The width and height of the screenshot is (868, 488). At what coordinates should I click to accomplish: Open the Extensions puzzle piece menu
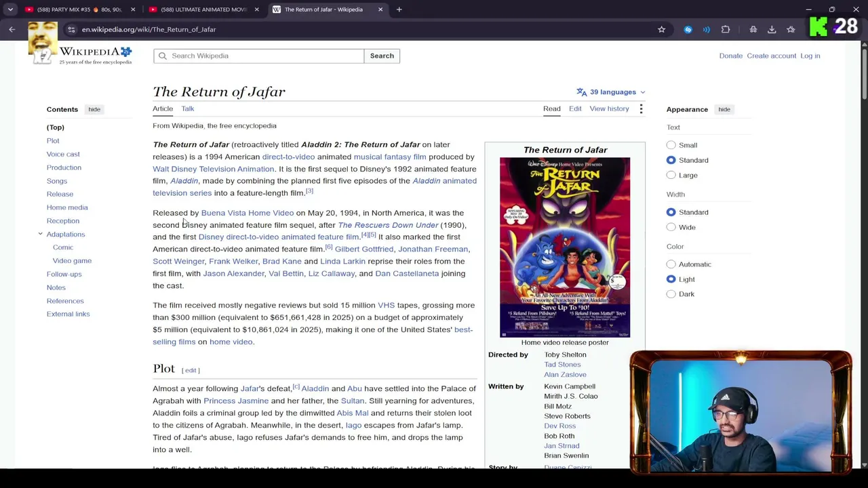[726, 29]
